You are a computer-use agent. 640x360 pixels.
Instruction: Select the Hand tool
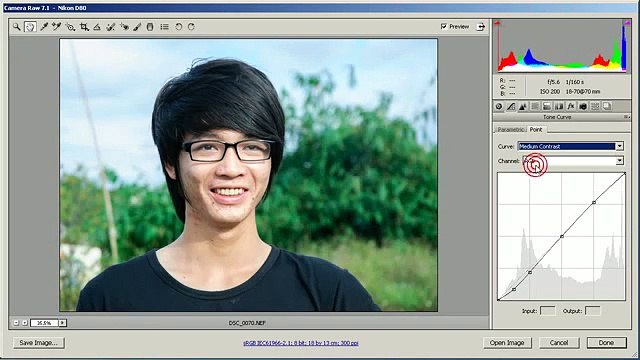30,27
